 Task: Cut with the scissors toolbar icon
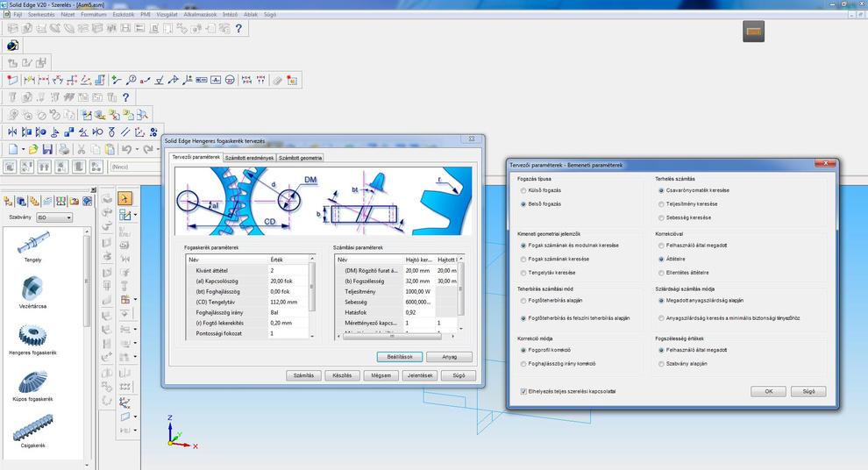click(x=81, y=149)
